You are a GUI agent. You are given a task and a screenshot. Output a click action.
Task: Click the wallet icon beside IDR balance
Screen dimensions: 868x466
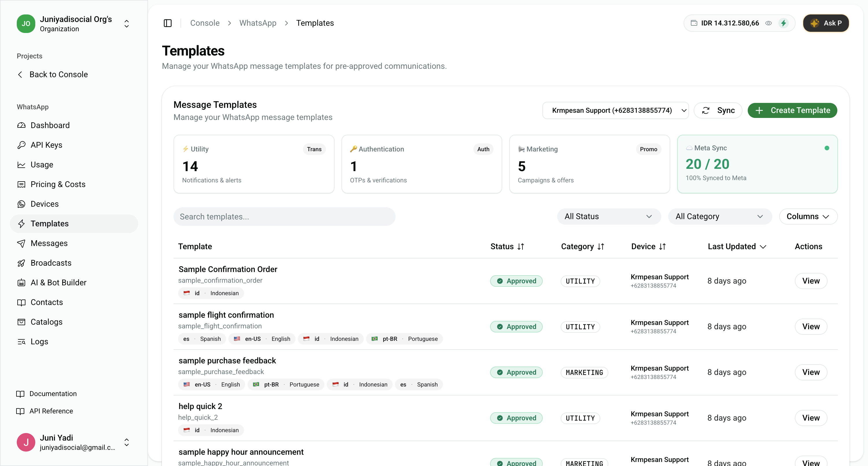(694, 23)
